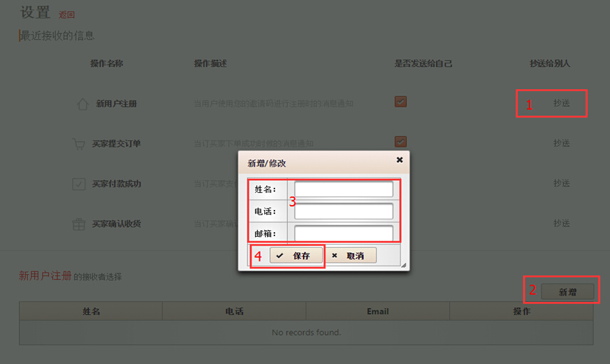Toggle 发送给自己 checkbox for 买家提交订单
This screenshot has width=610, height=364.
click(x=400, y=142)
